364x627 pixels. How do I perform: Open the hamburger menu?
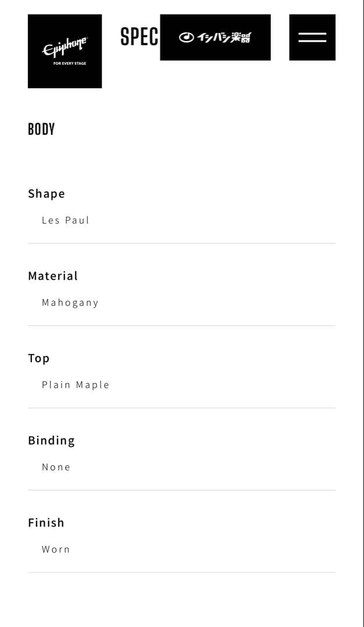pos(312,37)
